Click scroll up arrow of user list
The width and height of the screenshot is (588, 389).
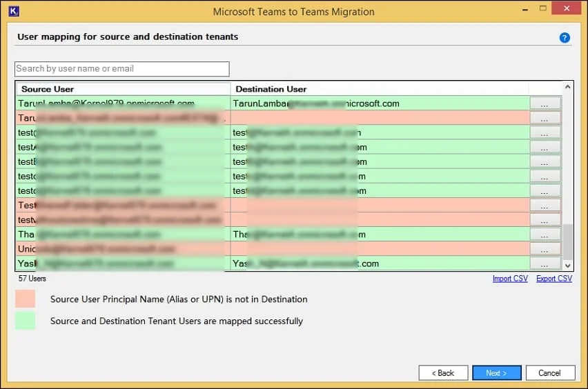click(568, 87)
